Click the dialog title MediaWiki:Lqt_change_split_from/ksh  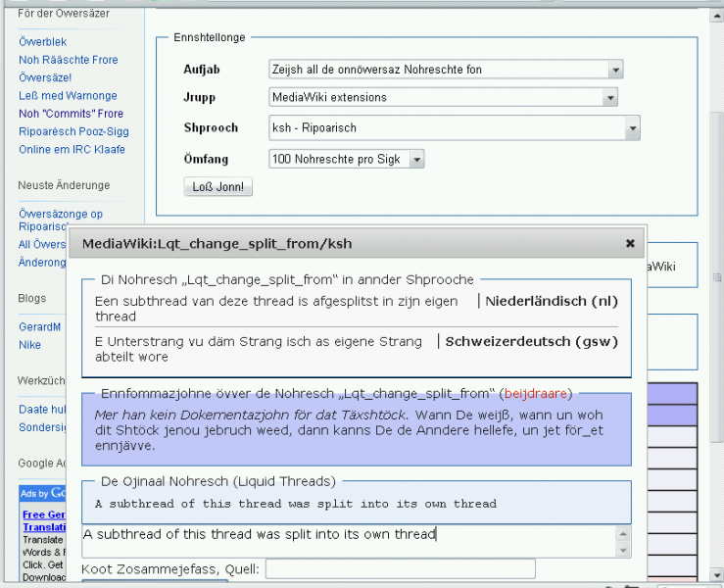coord(217,243)
